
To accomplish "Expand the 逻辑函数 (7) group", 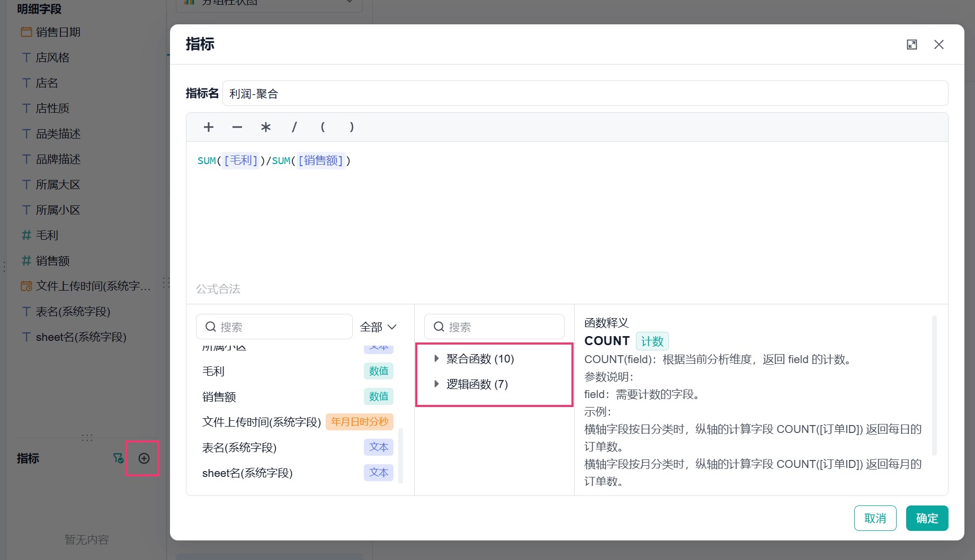I will pos(436,384).
